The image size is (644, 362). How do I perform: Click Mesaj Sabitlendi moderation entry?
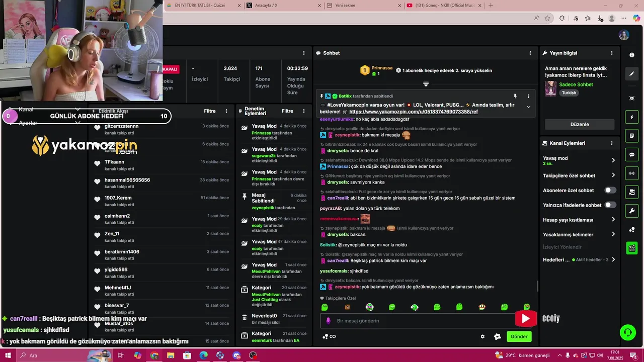pos(274,201)
